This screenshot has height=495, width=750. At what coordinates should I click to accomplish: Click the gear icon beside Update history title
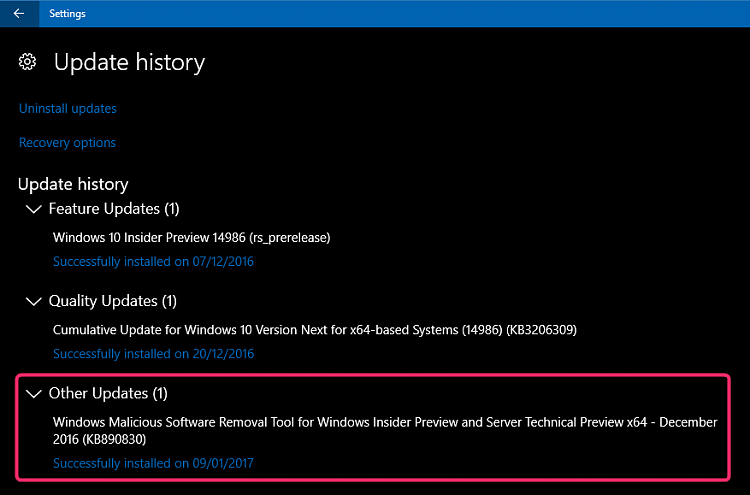pyautogui.click(x=27, y=62)
